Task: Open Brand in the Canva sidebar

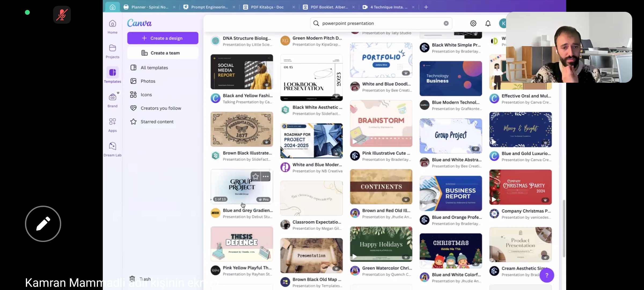Action: 112,100
